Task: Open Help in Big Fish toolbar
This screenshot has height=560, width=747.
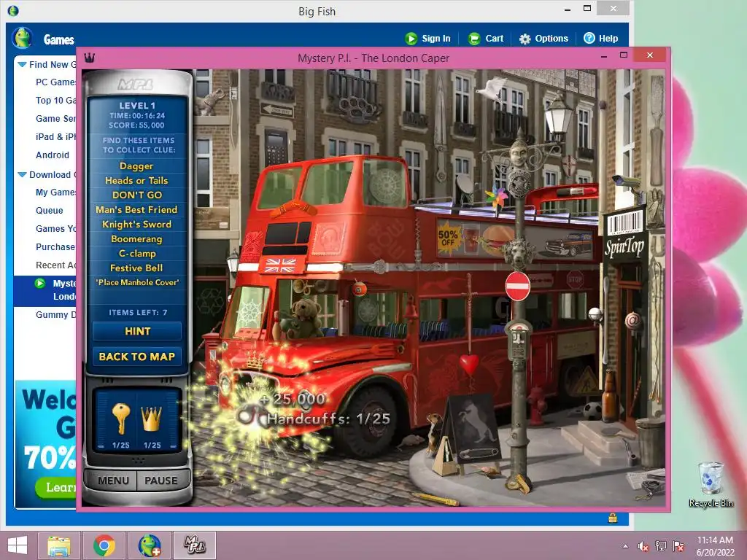Action: [601, 39]
